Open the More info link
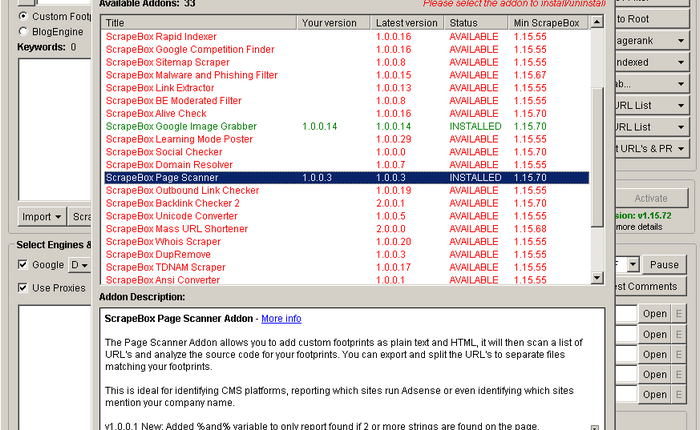Screen dimensions: 700x430 (281, 319)
